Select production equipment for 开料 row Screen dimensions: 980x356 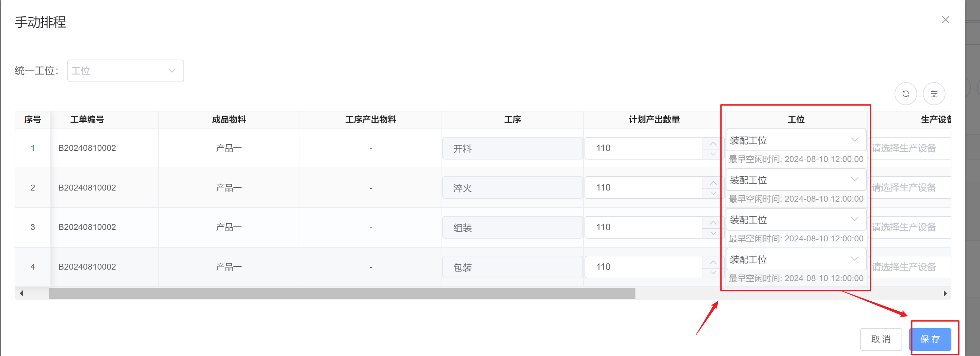pyautogui.click(x=910, y=148)
